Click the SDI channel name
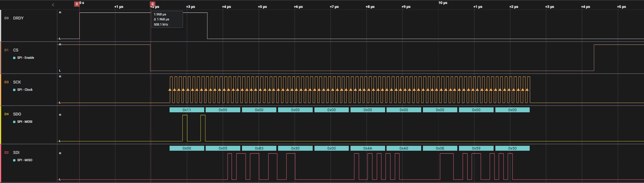This screenshot has width=644, height=183. point(16,152)
